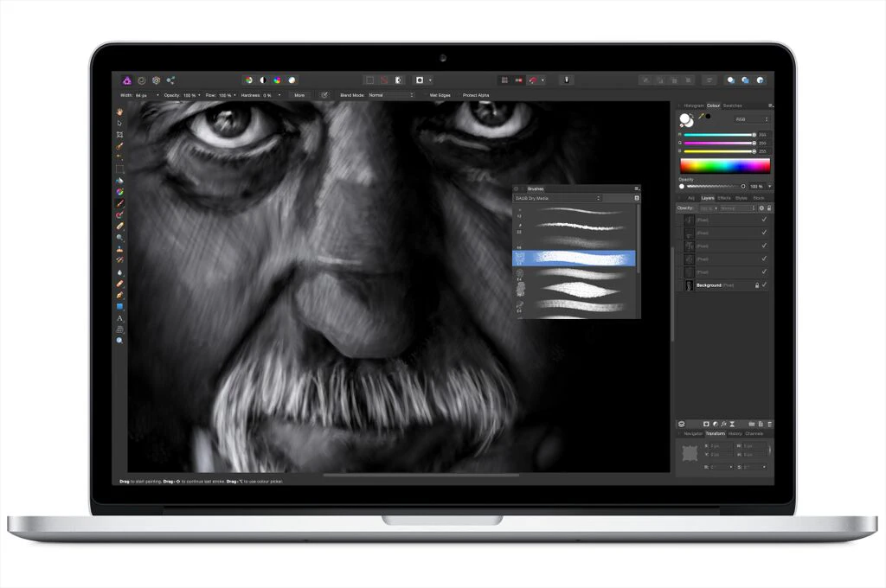Select the View hand tool
The image size is (886, 588).
pyautogui.click(x=120, y=112)
